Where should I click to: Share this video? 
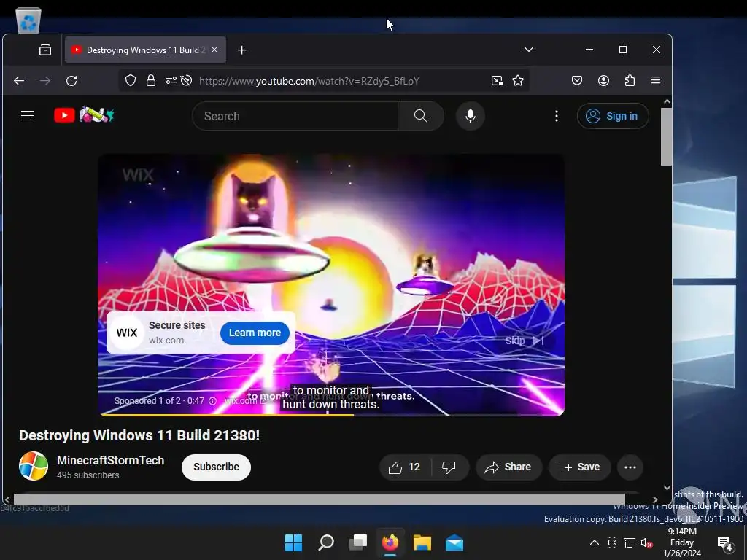508,467
